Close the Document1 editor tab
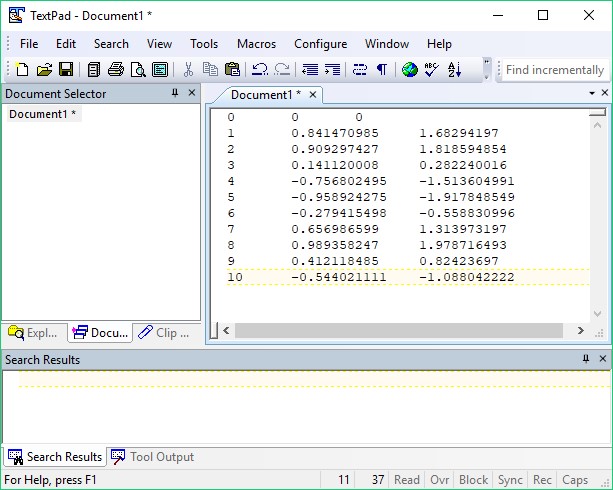Viewport: 613px width, 490px height. [313, 95]
